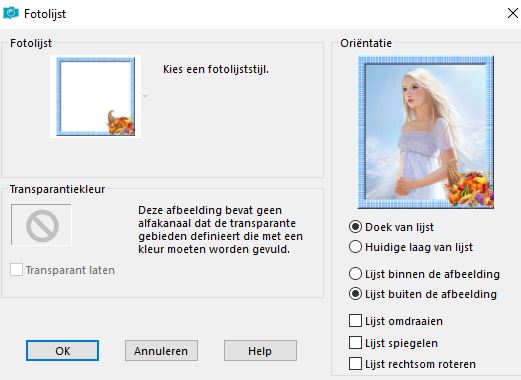Click the fruit basket in the preview image
This screenshot has height=380, width=521.
[x=469, y=187]
